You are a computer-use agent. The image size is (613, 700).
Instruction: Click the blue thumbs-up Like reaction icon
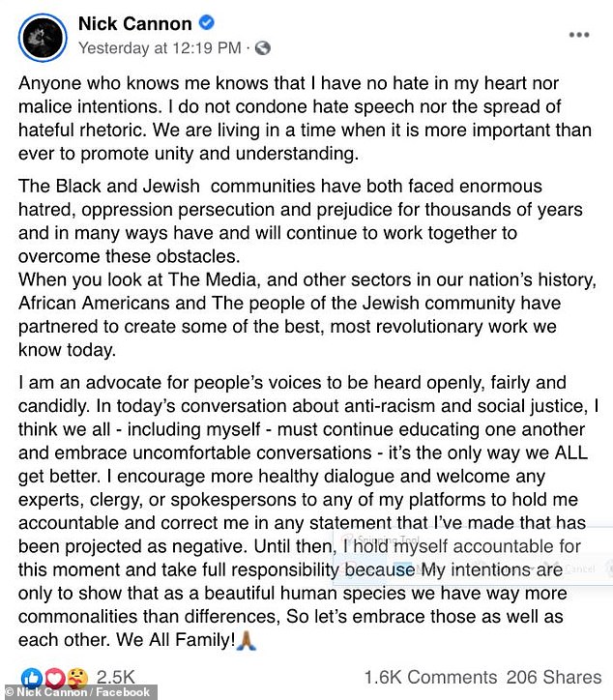tap(32, 679)
